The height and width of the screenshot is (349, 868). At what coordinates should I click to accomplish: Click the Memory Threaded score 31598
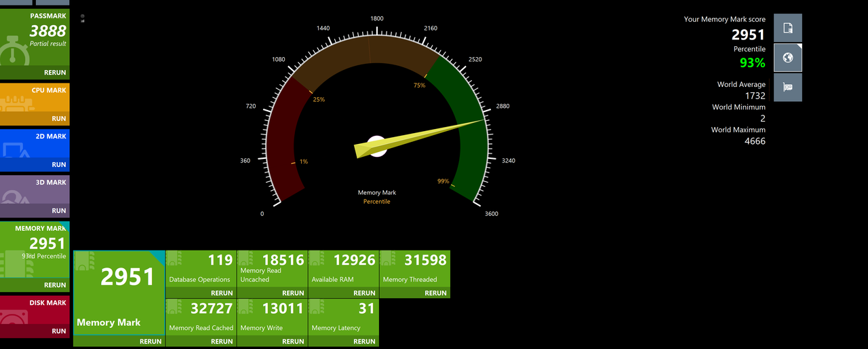[x=426, y=260]
